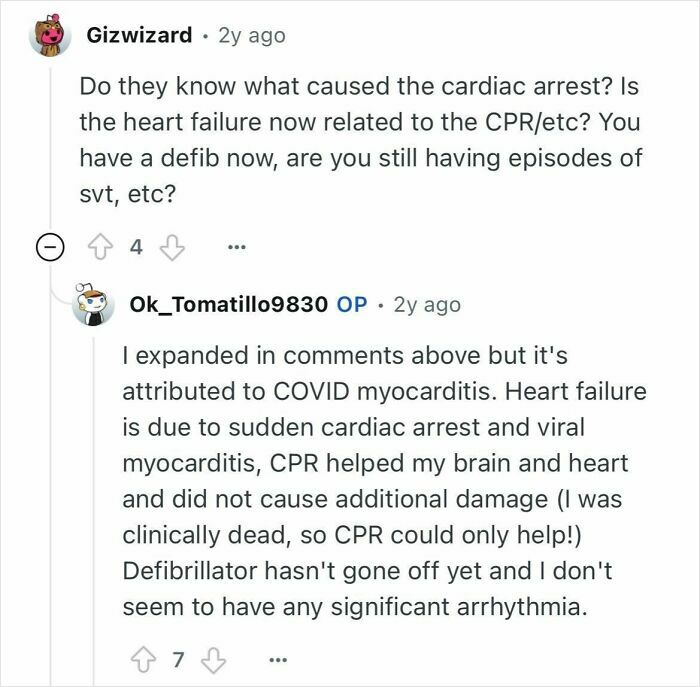700x687 pixels.
Task: Upvote Gizwizard's comment
Action: point(100,247)
